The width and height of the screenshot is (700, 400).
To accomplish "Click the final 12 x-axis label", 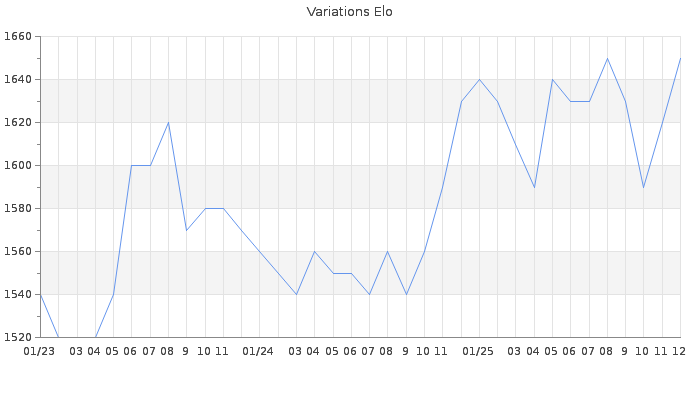I will click(678, 351).
